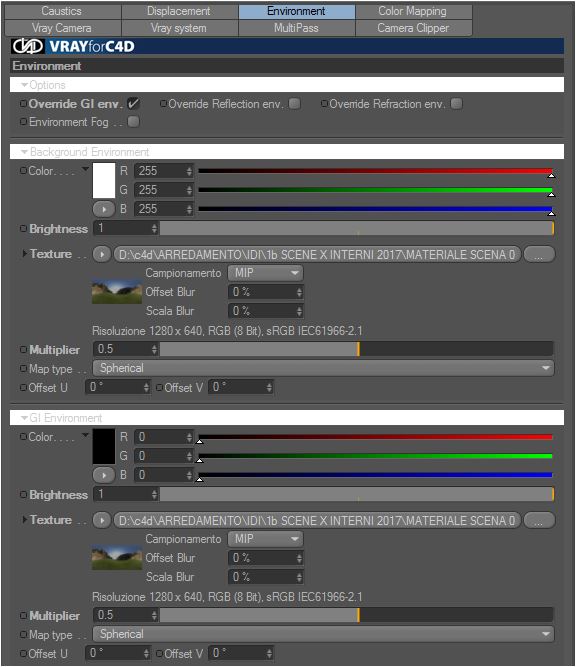The image size is (576, 667).
Task: Browse for GI Environment texture file
Action: pyautogui.click(x=539, y=520)
